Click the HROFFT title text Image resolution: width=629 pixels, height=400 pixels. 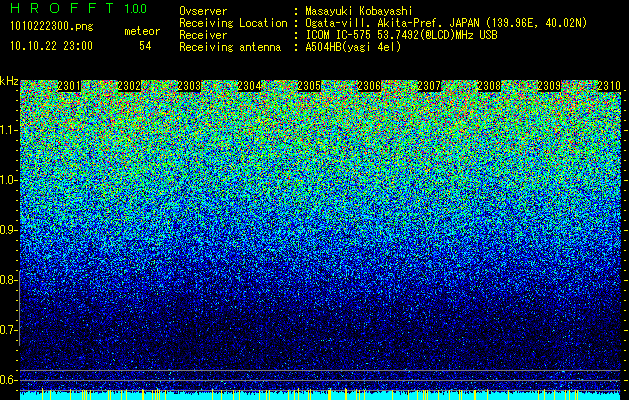click(62, 8)
